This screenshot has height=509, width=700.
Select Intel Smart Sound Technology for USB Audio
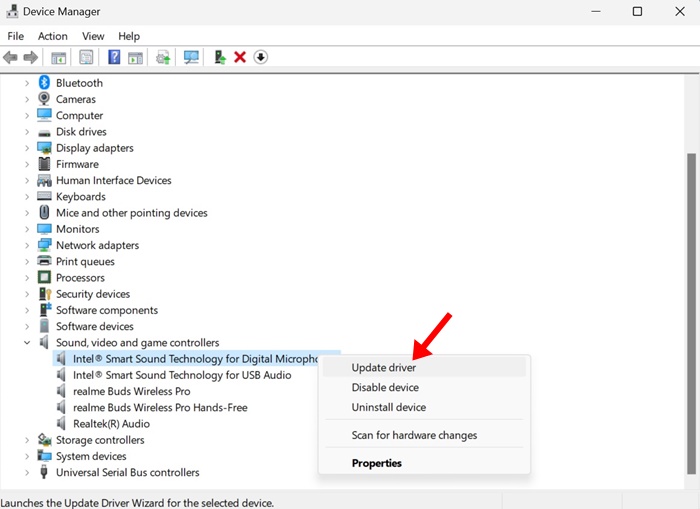[x=182, y=375]
